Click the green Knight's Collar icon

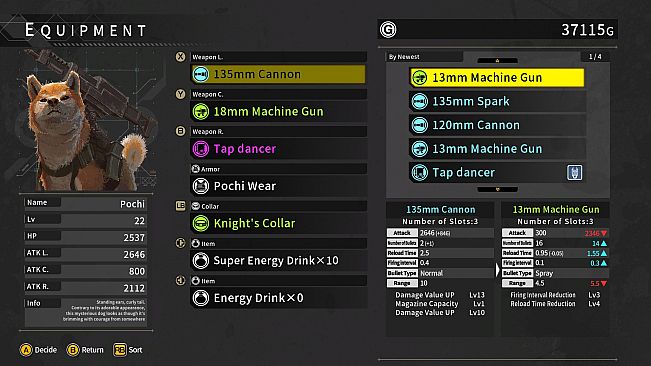[201, 223]
